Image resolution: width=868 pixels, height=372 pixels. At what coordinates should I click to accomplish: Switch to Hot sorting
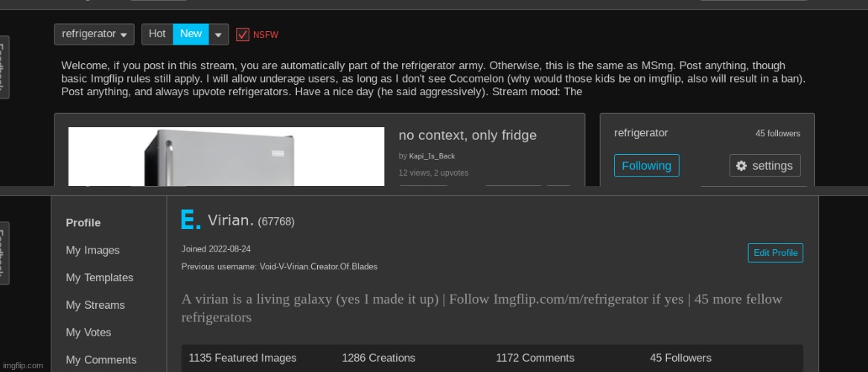point(157,34)
